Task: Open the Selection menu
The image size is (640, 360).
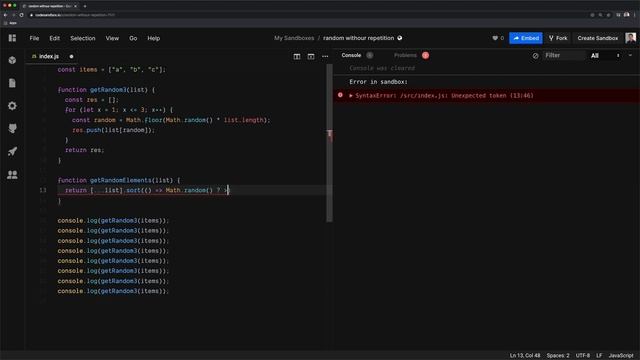Action: [82, 38]
